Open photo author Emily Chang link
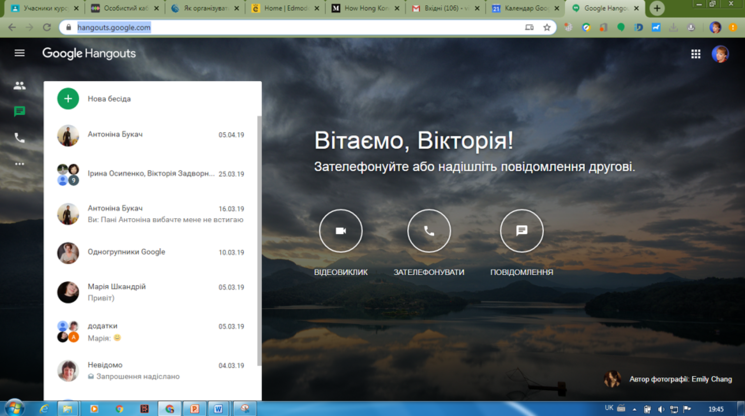Viewport: 745px width, 416px height. [680, 379]
